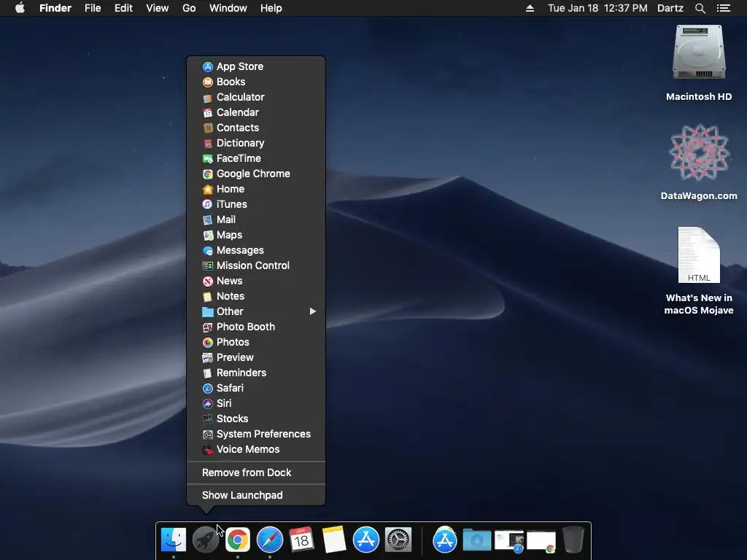Viewport: 747px width, 560px height.
Task: Open Safari compass icon in Dock
Action: pyautogui.click(x=270, y=540)
